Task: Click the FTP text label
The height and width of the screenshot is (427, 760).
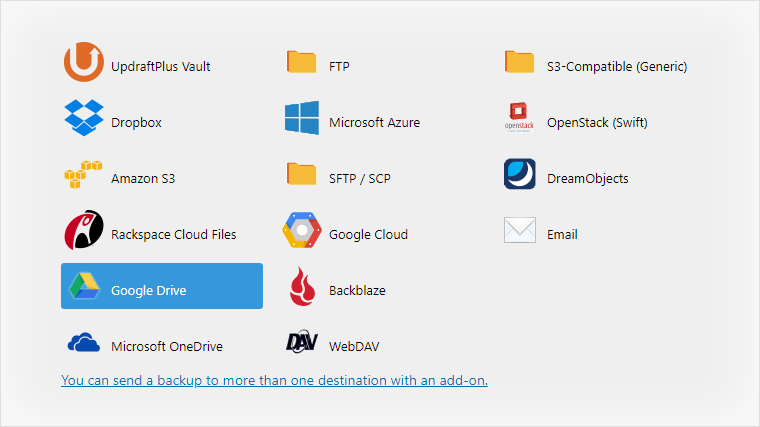Action: (339, 66)
